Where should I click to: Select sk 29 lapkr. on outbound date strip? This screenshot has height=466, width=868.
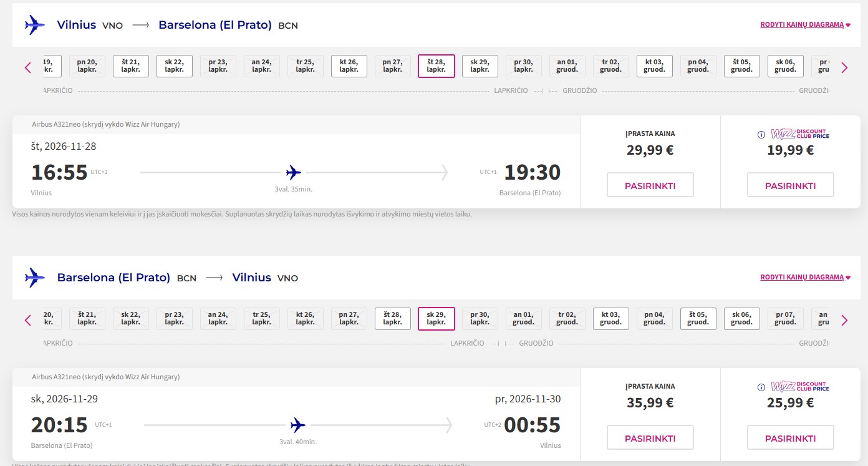coord(480,66)
